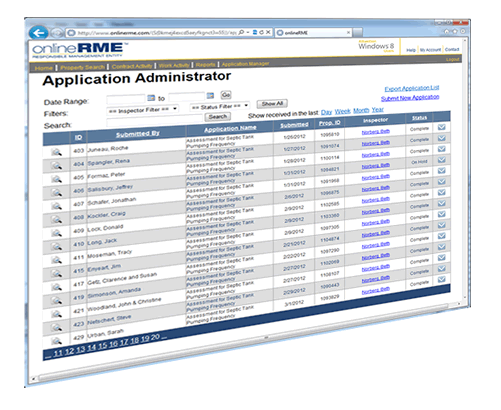Image resolution: width=501 pixels, height=410 pixels.
Task: Switch to the onlineRME browser tab
Action: pos(313,32)
